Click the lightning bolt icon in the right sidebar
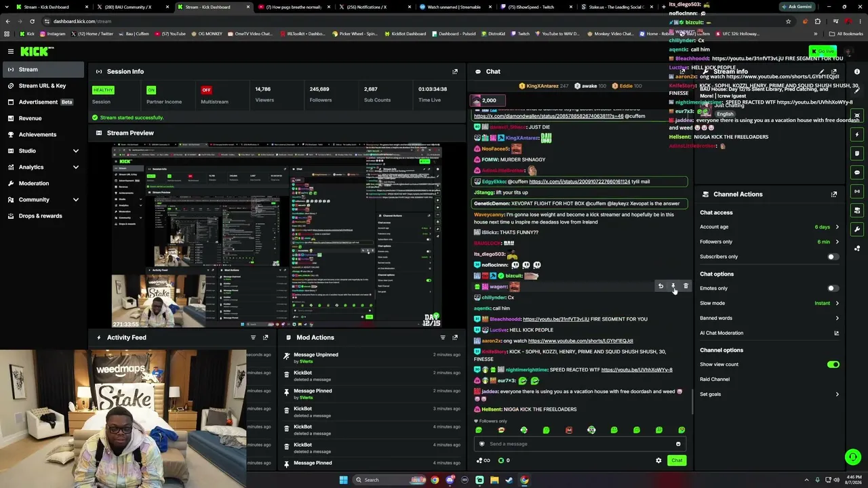This screenshot has height=488, width=868. click(857, 134)
